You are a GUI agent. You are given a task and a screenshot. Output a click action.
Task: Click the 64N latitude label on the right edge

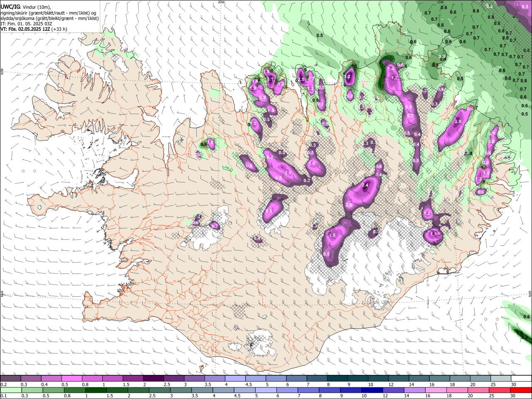click(530, 293)
